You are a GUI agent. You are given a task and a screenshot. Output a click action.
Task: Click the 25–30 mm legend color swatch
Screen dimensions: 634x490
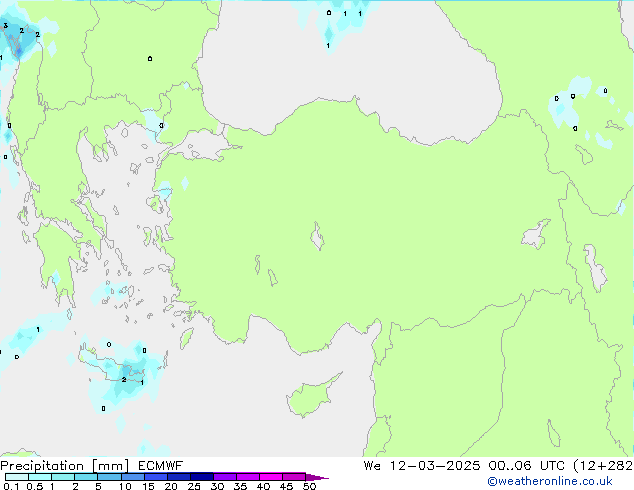(x=202, y=477)
